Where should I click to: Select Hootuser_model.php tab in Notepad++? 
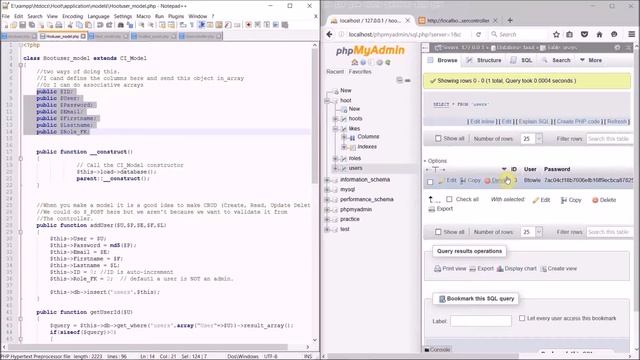[x=63, y=36]
